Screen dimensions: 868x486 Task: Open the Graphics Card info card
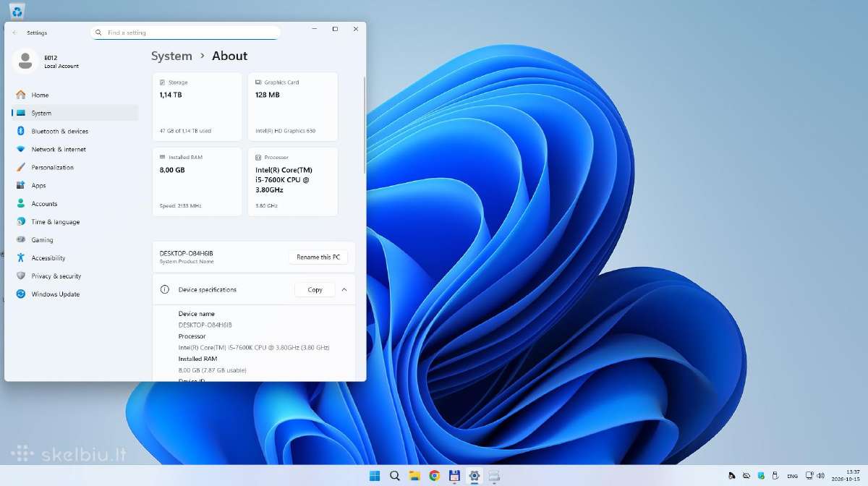pyautogui.click(x=293, y=106)
